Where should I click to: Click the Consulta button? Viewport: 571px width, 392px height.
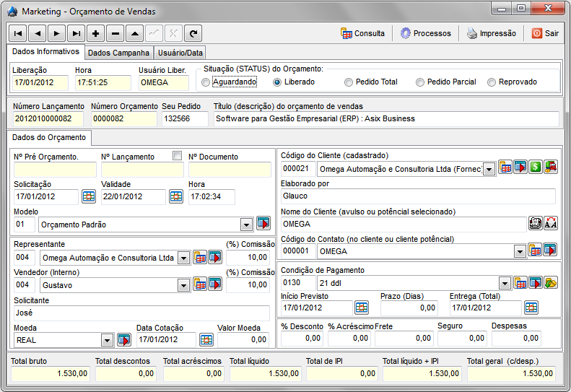362,33
